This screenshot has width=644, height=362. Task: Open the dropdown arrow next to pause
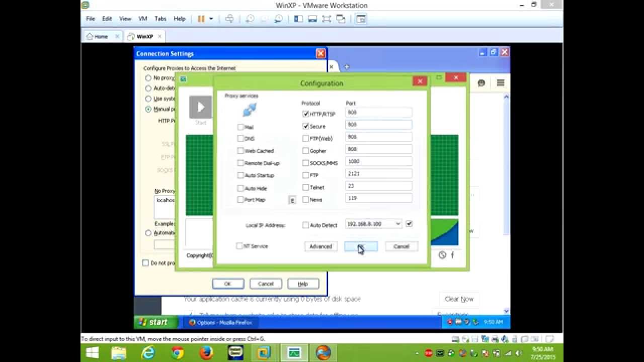pyautogui.click(x=211, y=19)
